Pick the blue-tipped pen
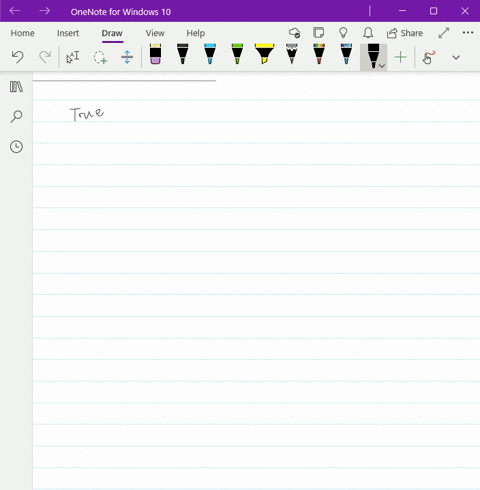480x490 pixels. pyautogui.click(x=210, y=54)
